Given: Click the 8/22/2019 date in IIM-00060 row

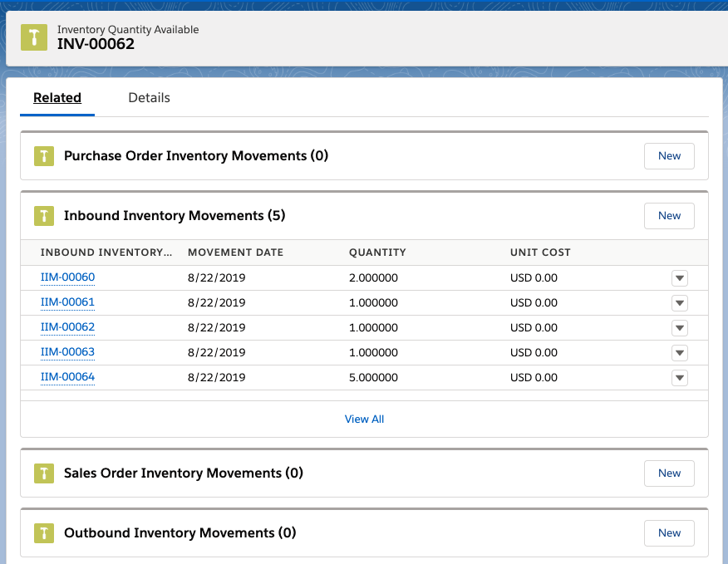Looking at the screenshot, I should point(217,278).
